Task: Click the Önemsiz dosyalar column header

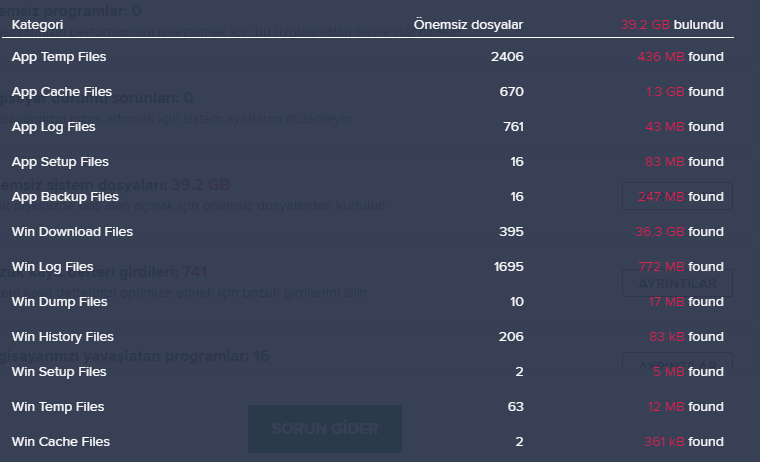Action: pos(469,23)
